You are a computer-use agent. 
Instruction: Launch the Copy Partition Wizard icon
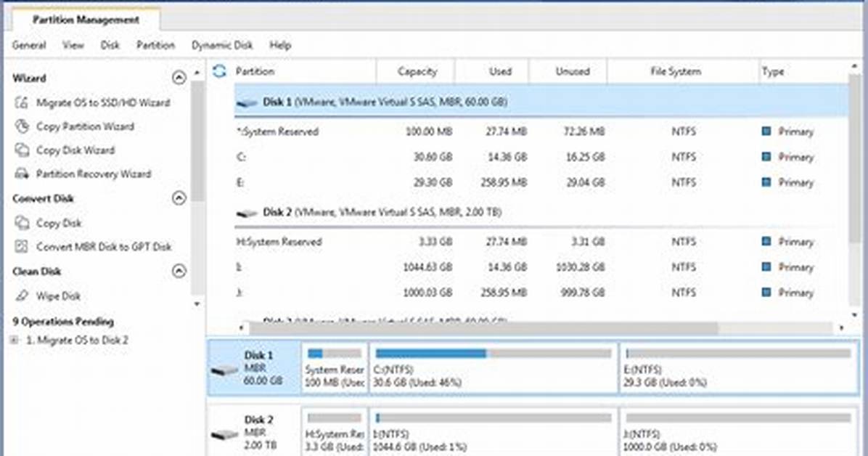click(21, 126)
